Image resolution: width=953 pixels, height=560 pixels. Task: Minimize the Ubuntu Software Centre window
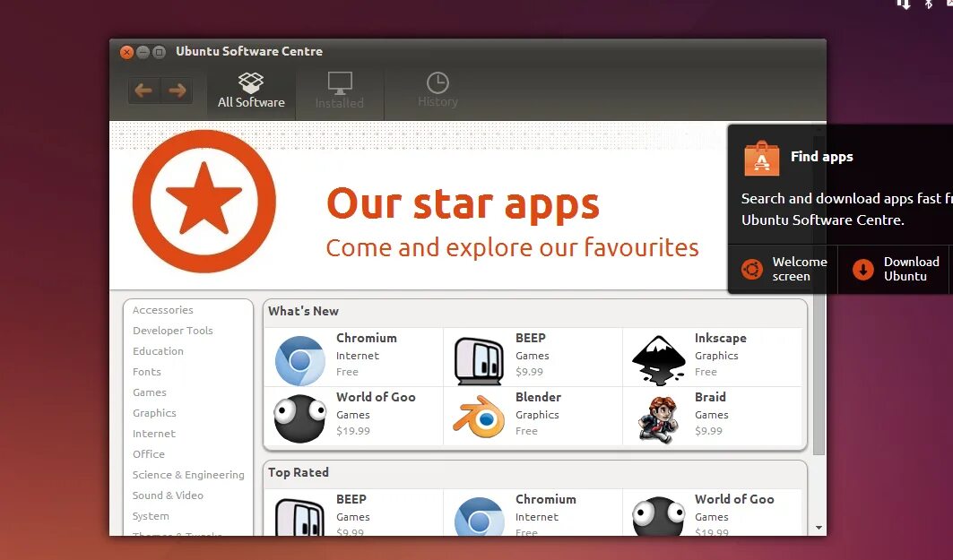(143, 52)
